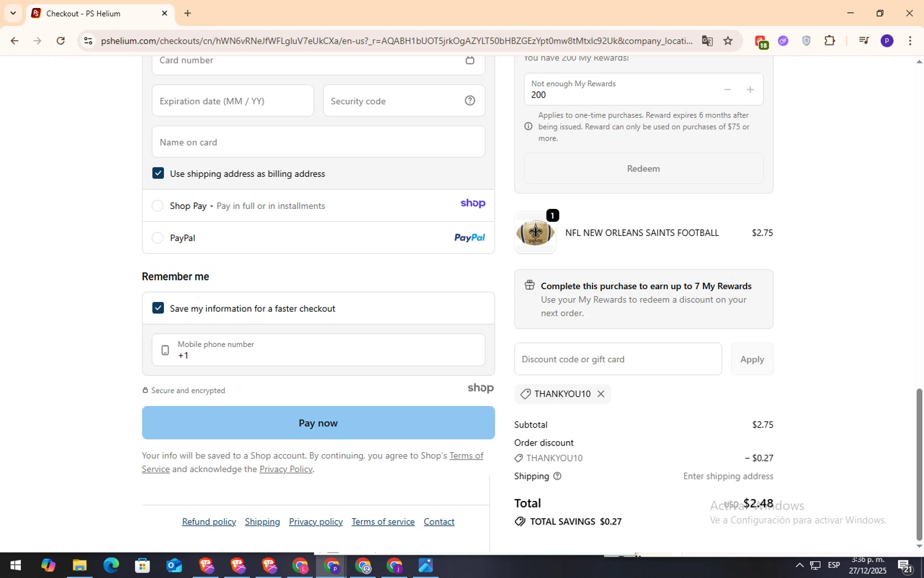Open the Windows Start menu
Viewport: 924px width, 578px height.
pyautogui.click(x=15, y=566)
